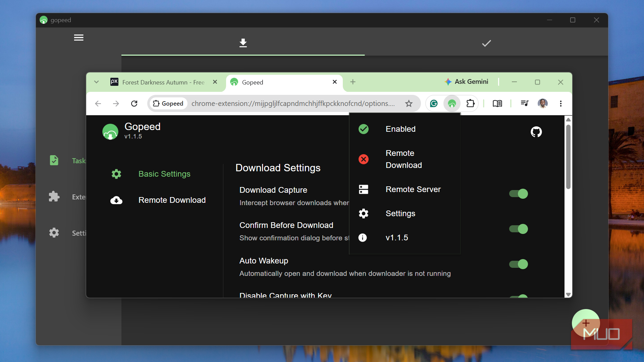Switch to downloading tab with download arrow
Screen dimensions: 644x362
coord(243,43)
